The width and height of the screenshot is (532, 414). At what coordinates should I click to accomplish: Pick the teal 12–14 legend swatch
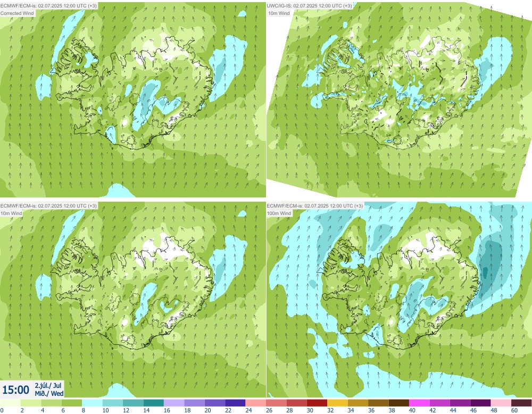[133, 403]
